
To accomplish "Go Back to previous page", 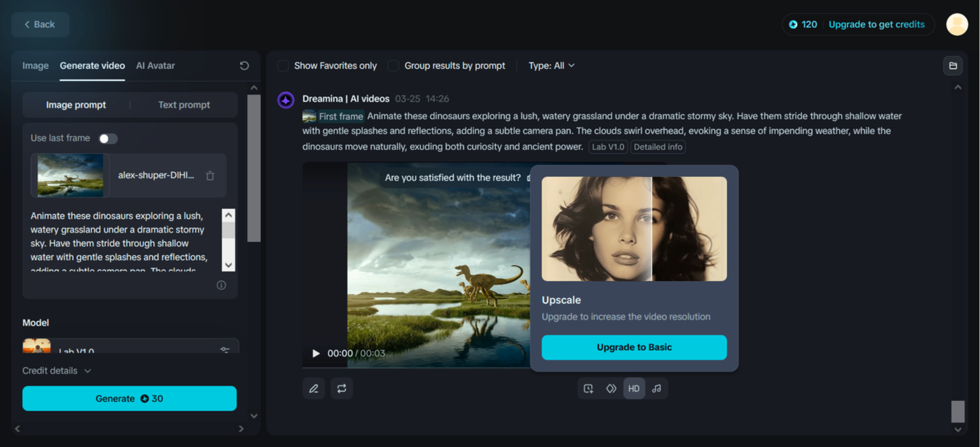I will click(40, 25).
